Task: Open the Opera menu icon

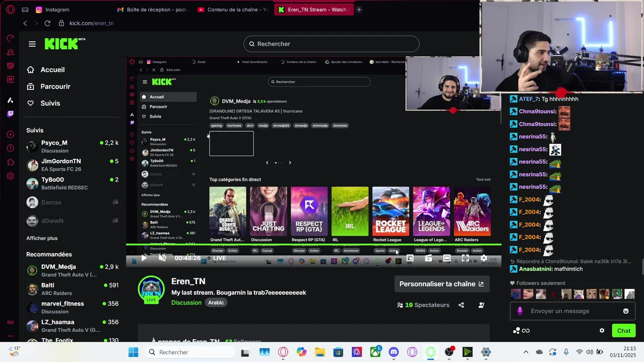Action: coord(10,10)
